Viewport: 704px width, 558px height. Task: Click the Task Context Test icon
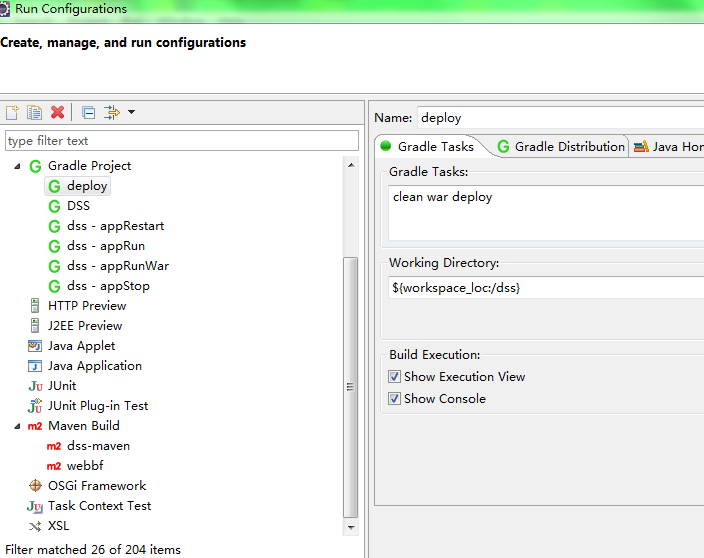point(35,506)
